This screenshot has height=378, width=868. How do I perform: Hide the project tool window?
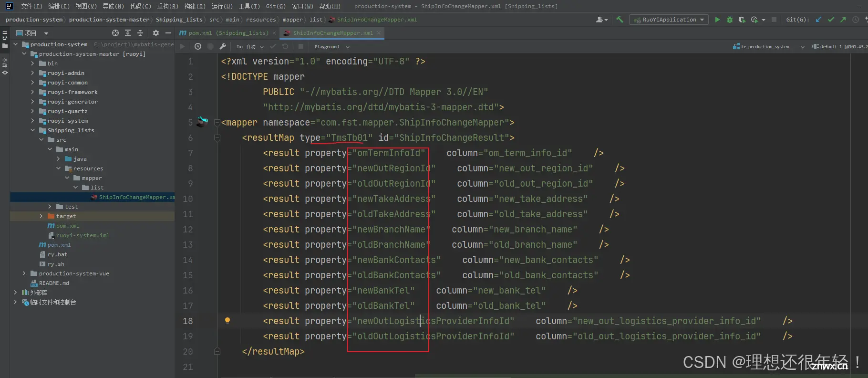(168, 33)
